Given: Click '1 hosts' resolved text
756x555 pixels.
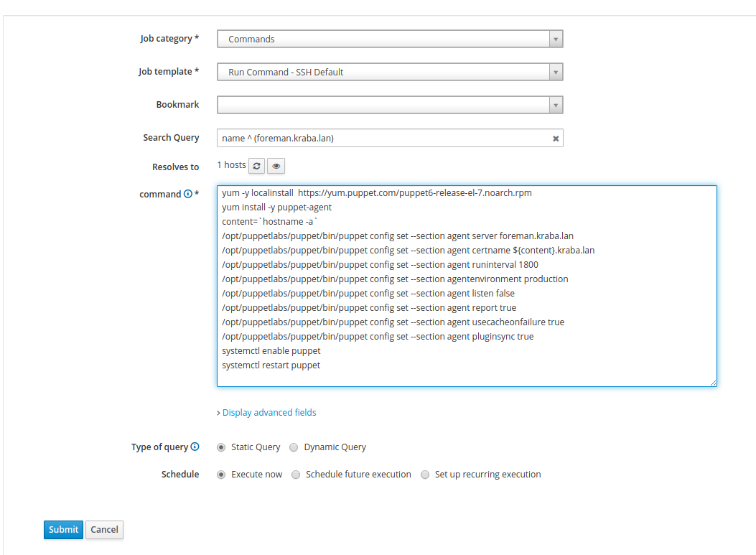Looking at the screenshot, I should 231,165.
